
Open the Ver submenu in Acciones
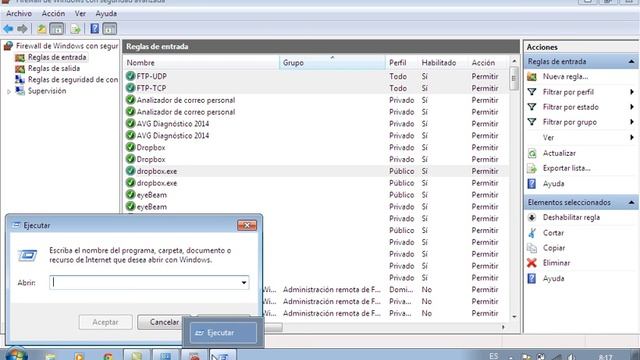click(x=548, y=138)
